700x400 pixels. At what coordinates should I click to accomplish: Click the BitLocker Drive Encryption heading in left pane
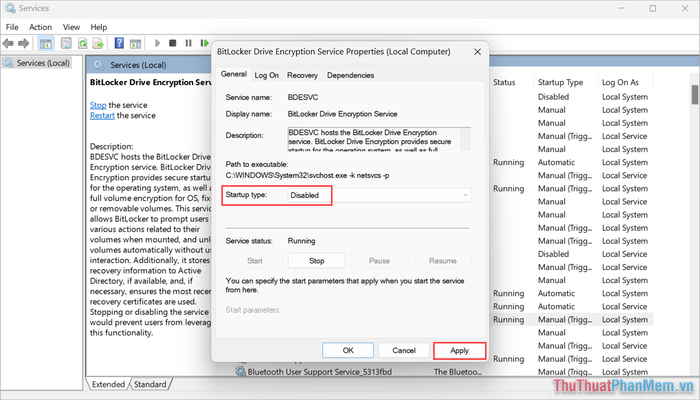coord(150,82)
